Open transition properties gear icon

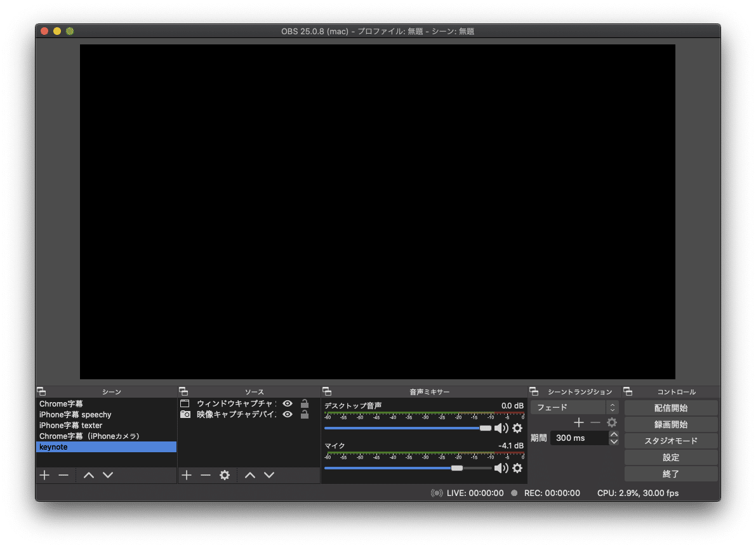pos(612,422)
